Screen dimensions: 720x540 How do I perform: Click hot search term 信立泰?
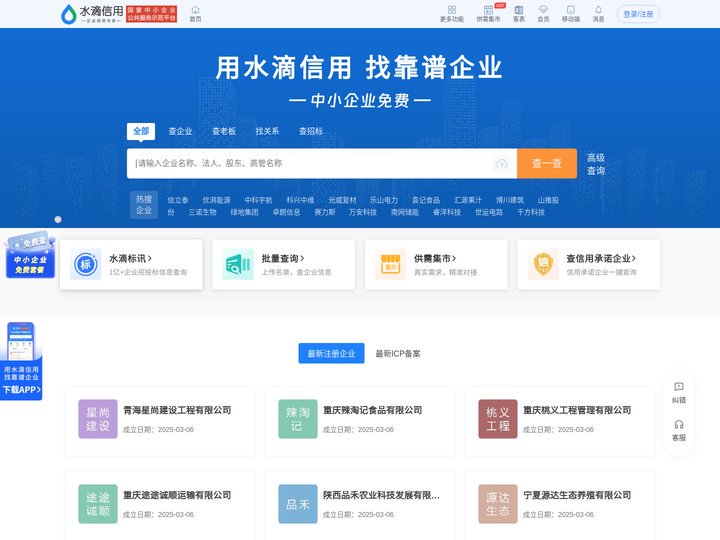coord(178,200)
